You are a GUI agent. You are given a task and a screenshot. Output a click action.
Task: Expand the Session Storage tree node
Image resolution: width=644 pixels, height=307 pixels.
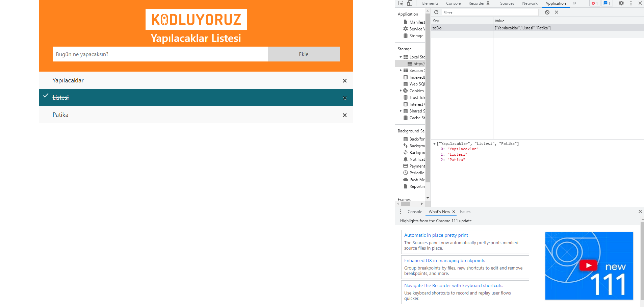pos(401,70)
